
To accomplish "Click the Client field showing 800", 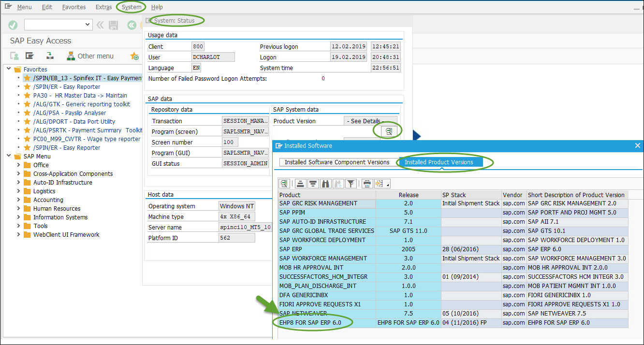I will pos(198,46).
